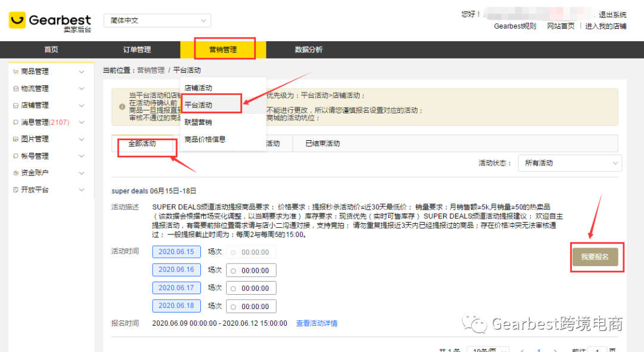Screen dimensions: 644x352
Task: Click the 图片管理 picture icon
Action: pos(16,139)
